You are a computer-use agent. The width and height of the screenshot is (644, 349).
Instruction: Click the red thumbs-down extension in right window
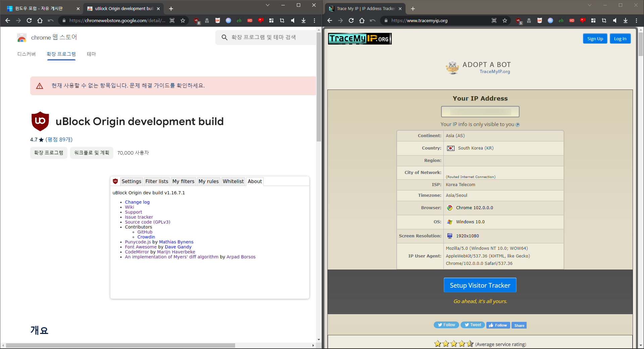pos(583,20)
